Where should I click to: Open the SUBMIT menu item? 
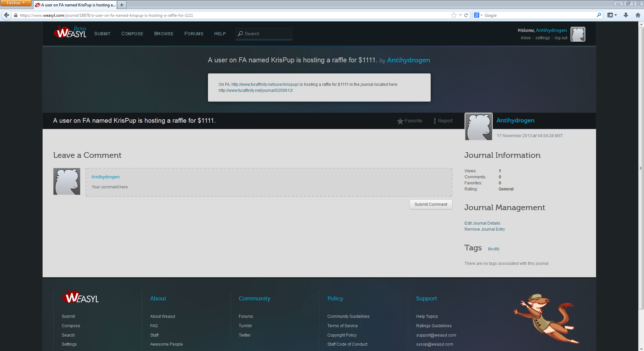102,34
